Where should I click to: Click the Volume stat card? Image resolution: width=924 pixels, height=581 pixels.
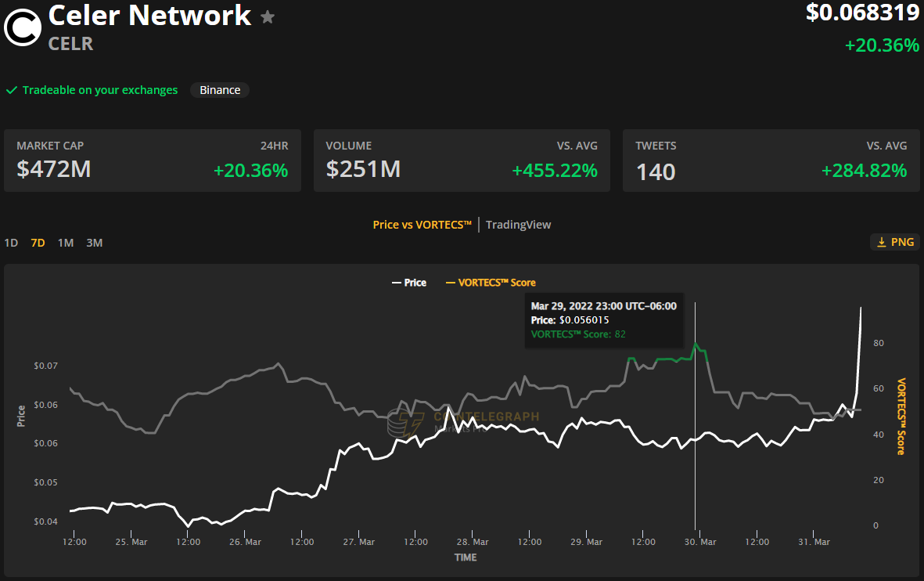coord(462,161)
